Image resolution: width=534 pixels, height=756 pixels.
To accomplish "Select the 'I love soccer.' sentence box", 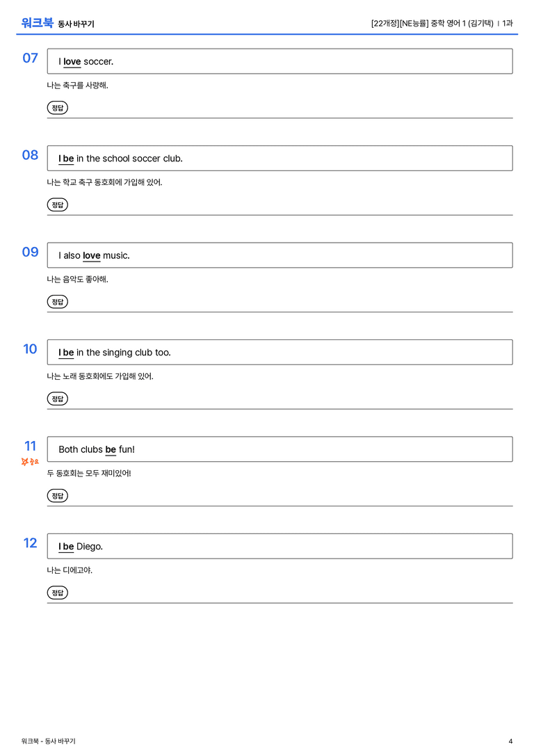I will coord(280,61).
